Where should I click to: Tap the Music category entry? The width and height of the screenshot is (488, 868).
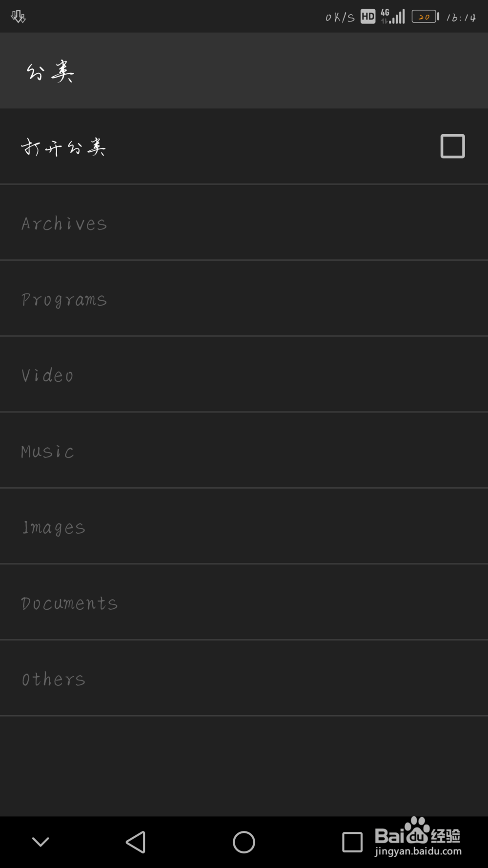click(244, 450)
